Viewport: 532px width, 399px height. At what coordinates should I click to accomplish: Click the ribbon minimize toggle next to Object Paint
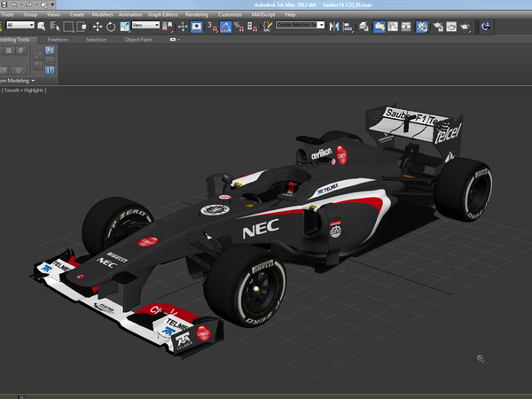point(173,40)
